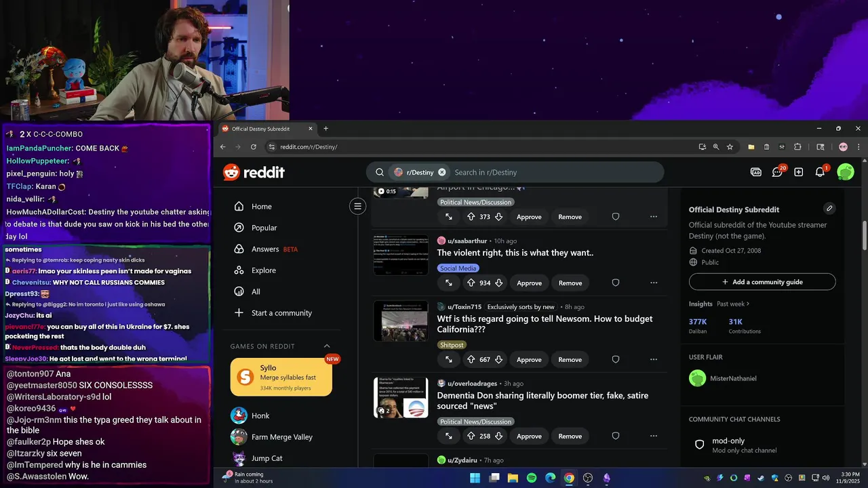This screenshot has height=488, width=868.
Task: Open more options on the 373-vote post
Action: coord(654,217)
